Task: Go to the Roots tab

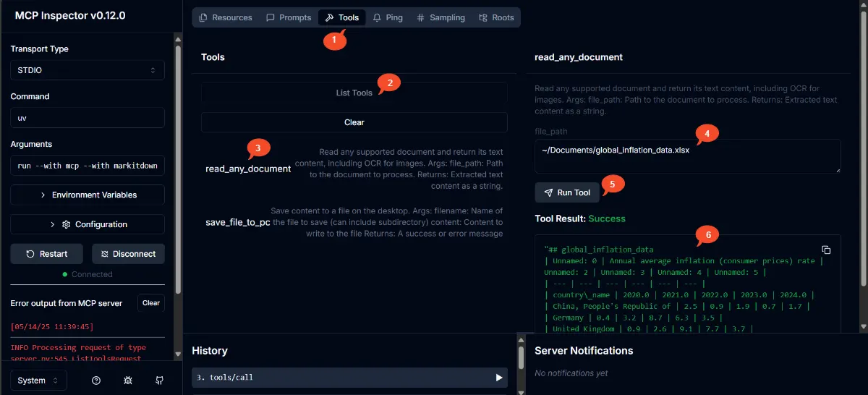Action: [496, 17]
